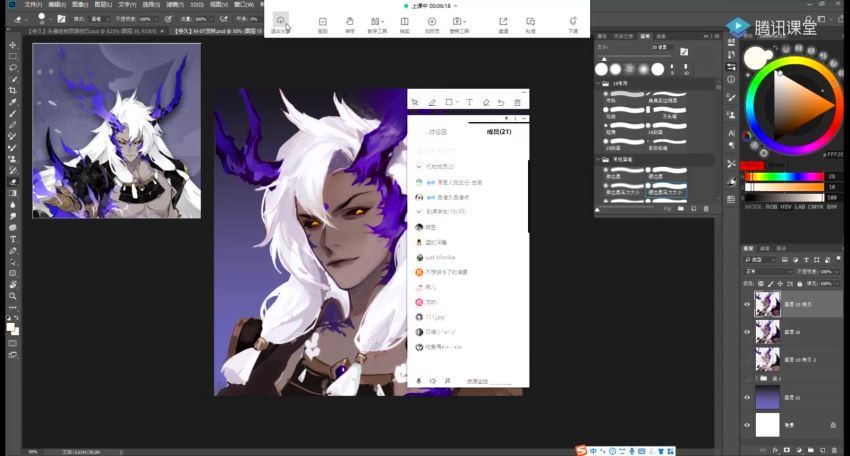Add a layer mask from Layers footer

point(787,450)
